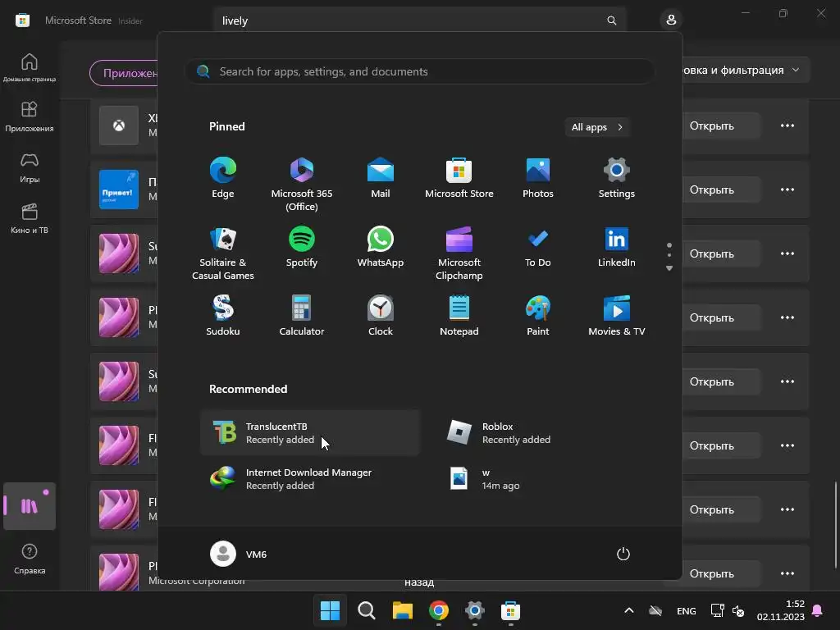The image size is (840, 630).
Task: Open Settings from the pinned apps
Action: pyautogui.click(x=617, y=178)
